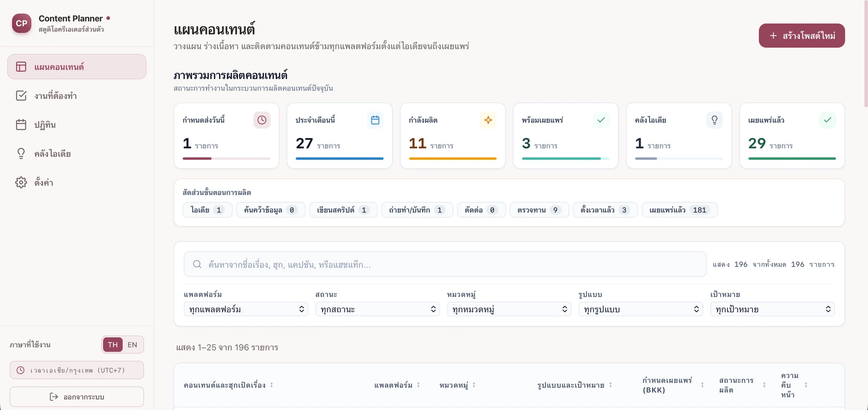Click progress bar on กำหนดส่งวันนี้ card
The image size is (868, 410).
coord(226,158)
